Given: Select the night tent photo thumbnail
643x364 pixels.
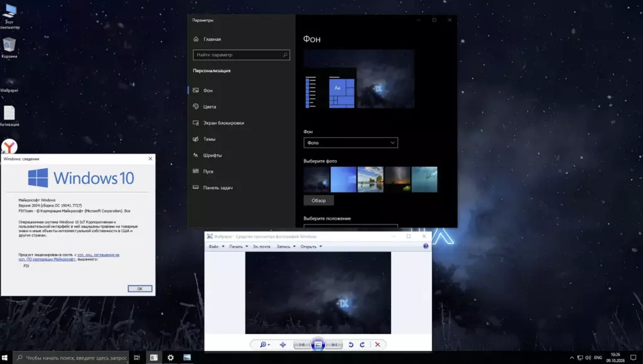Looking at the screenshot, I should point(397,179).
